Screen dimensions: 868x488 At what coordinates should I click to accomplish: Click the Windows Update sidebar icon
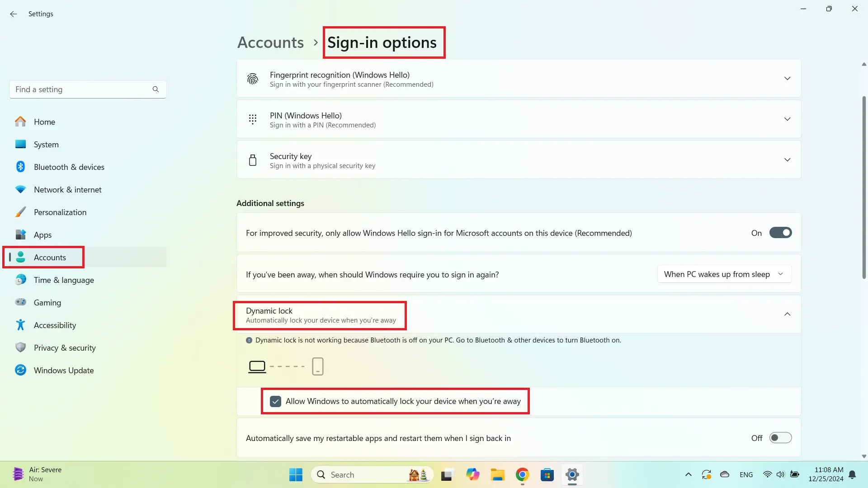pyautogui.click(x=20, y=370)
